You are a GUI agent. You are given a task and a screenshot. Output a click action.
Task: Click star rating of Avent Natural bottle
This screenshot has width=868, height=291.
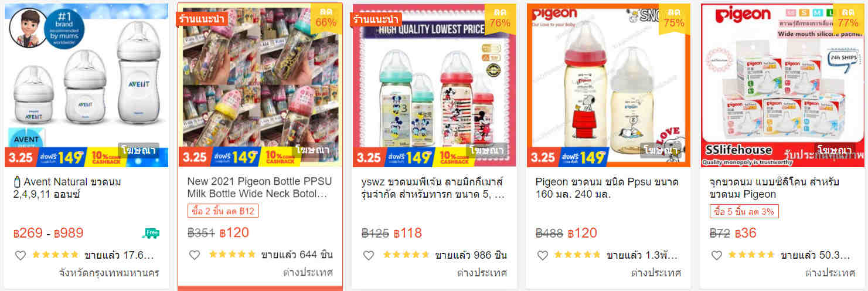click(x=55, y=255)
